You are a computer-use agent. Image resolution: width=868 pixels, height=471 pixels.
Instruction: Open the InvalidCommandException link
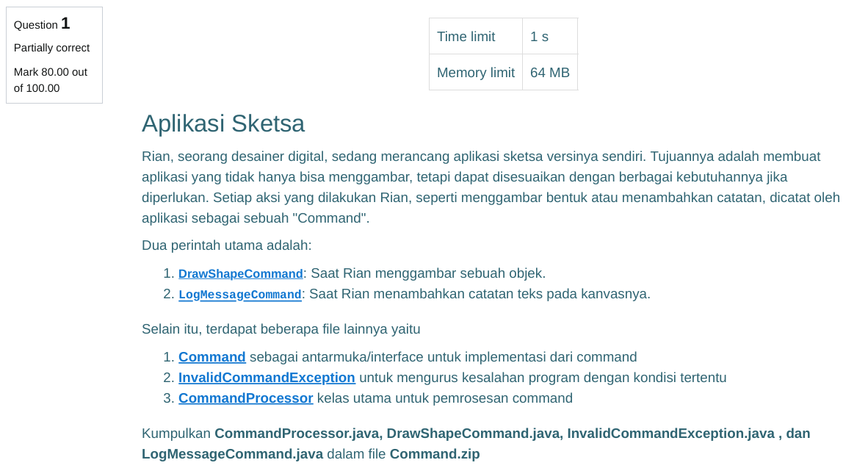(267, 378)
